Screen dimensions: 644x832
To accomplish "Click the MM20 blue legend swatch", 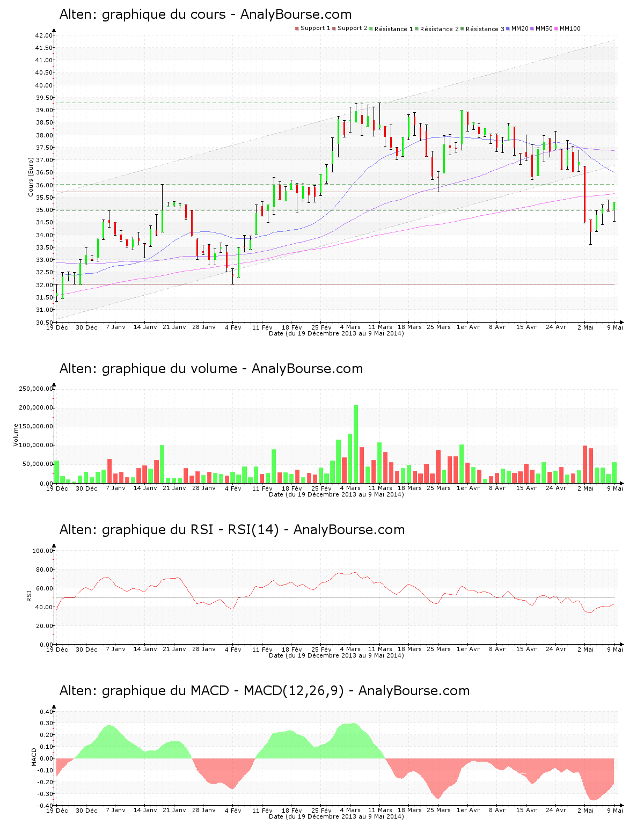I will (x=508, y=28).
